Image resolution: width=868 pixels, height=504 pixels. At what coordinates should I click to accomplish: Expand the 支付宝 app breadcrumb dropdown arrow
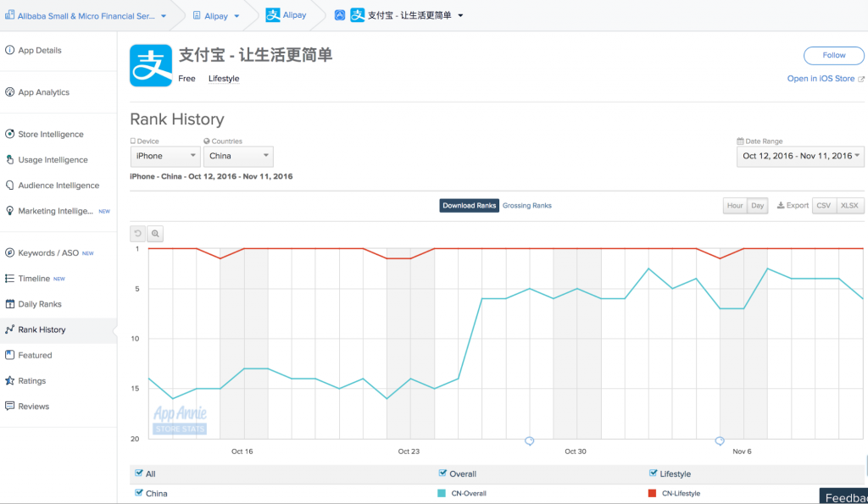pos(460,15)
